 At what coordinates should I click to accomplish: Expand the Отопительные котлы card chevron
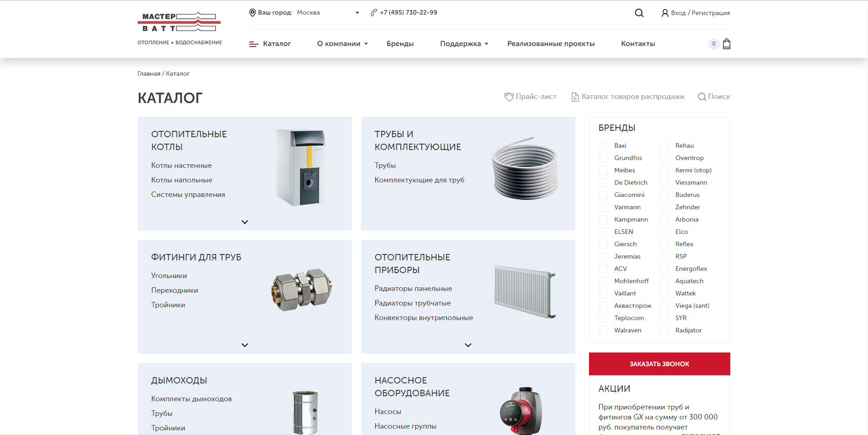pyautogui.click(x=245, y=222)
